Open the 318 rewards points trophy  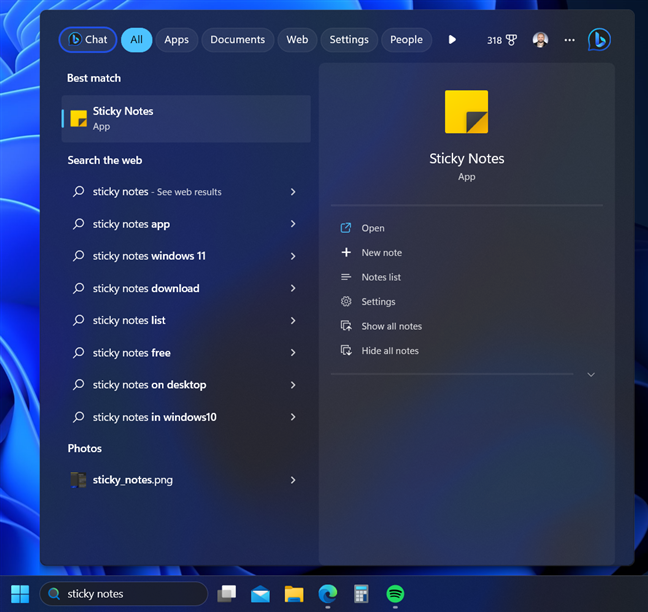coord(502,40)
